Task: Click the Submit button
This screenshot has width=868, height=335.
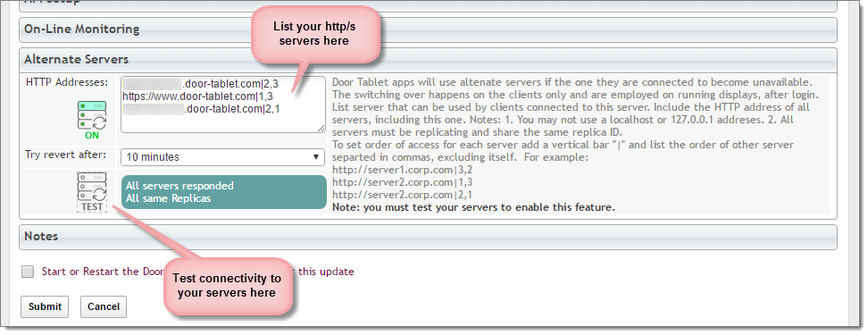Action: pos(45,306)
